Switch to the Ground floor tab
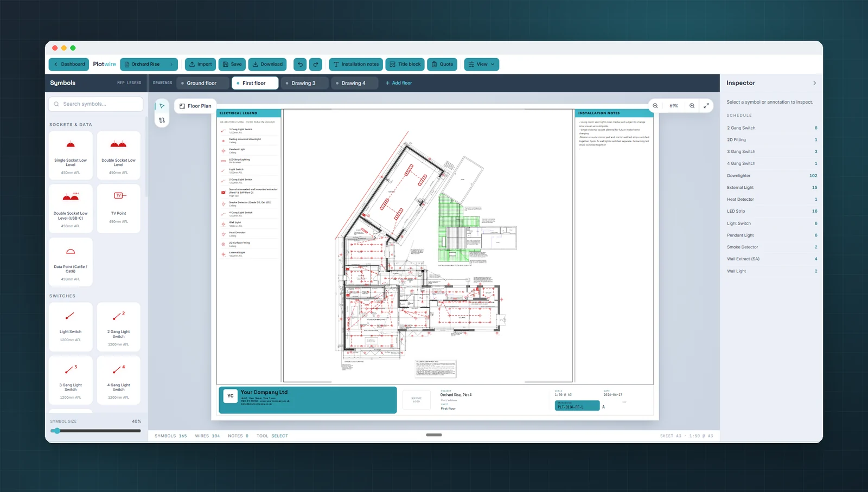This screenshot has width=868, height=492. point(202,83)
